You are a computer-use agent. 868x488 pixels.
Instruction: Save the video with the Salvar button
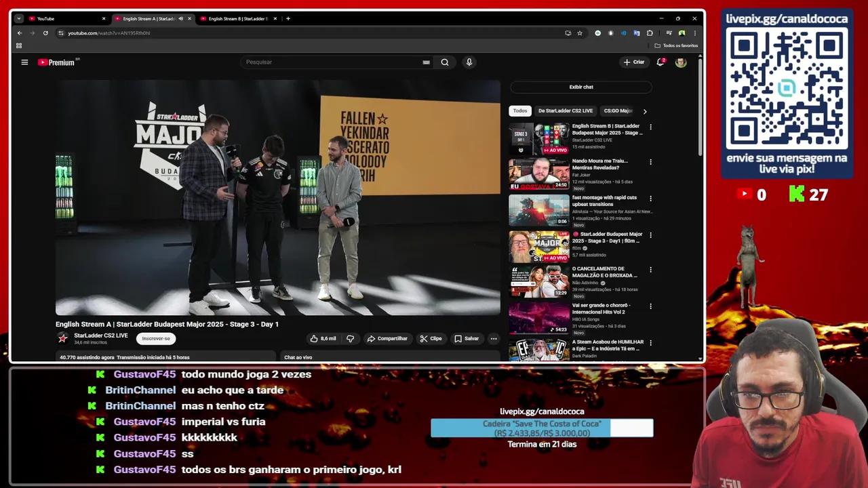467,338
